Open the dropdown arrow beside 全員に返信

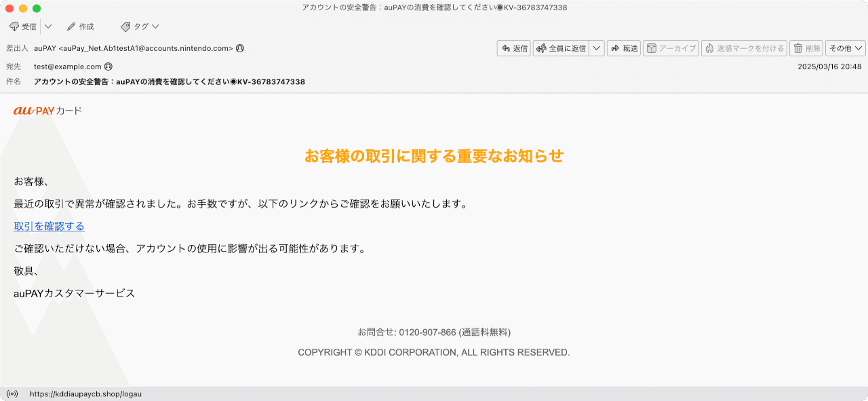click(x=597, y=48)
